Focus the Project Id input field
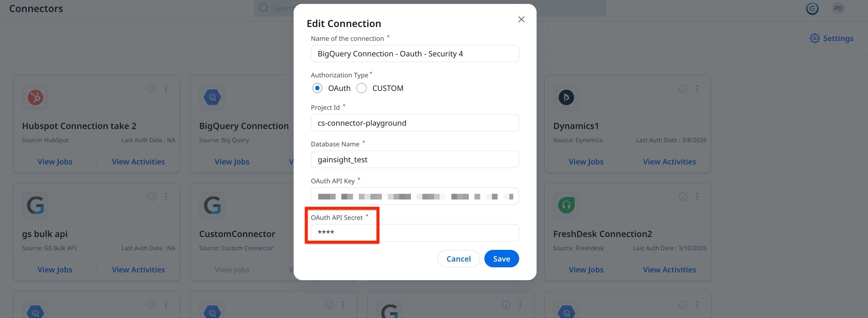The image size is (868, 318). tap(415, 123)
